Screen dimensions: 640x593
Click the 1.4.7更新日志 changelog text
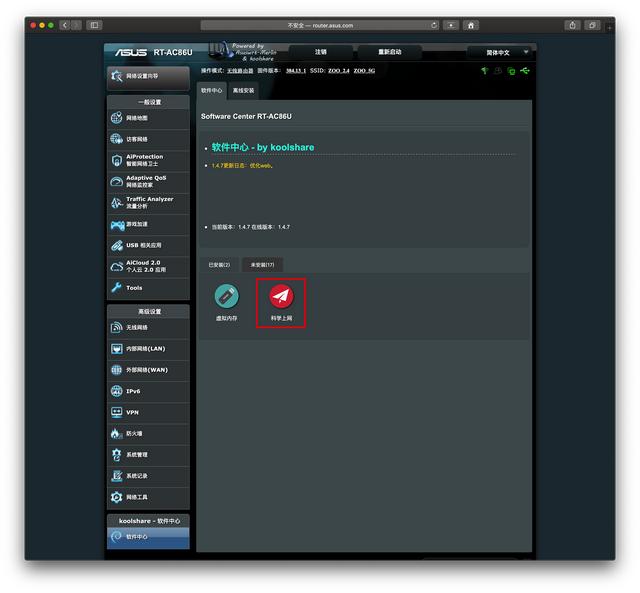(242, 166)
